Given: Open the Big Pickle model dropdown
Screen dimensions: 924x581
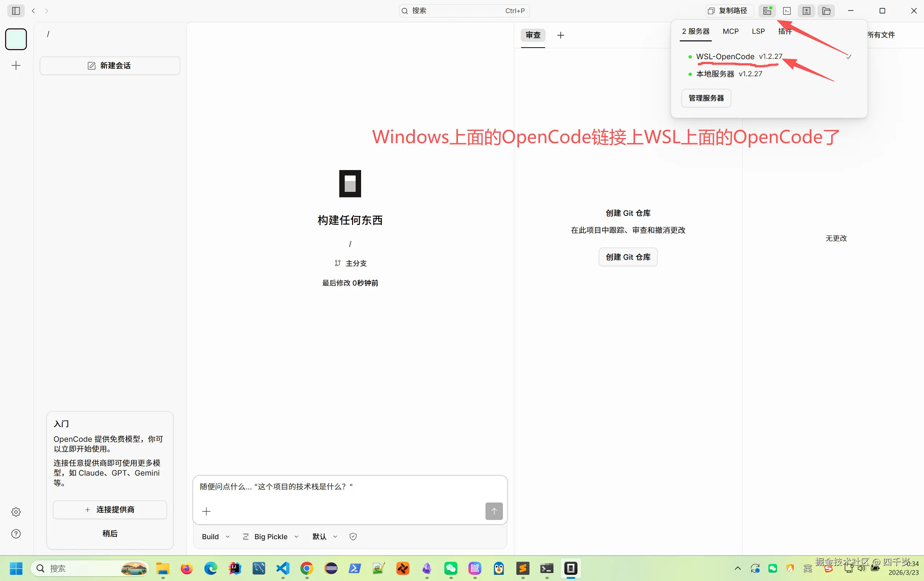Looking at the screenshot, I should [271, 537].
